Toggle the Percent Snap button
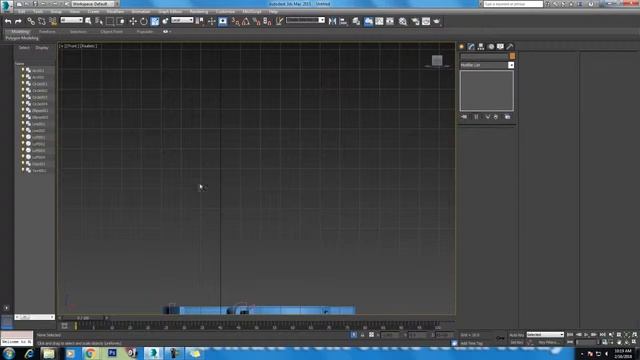Screen dimensions: 640x360 click(257, 21)
